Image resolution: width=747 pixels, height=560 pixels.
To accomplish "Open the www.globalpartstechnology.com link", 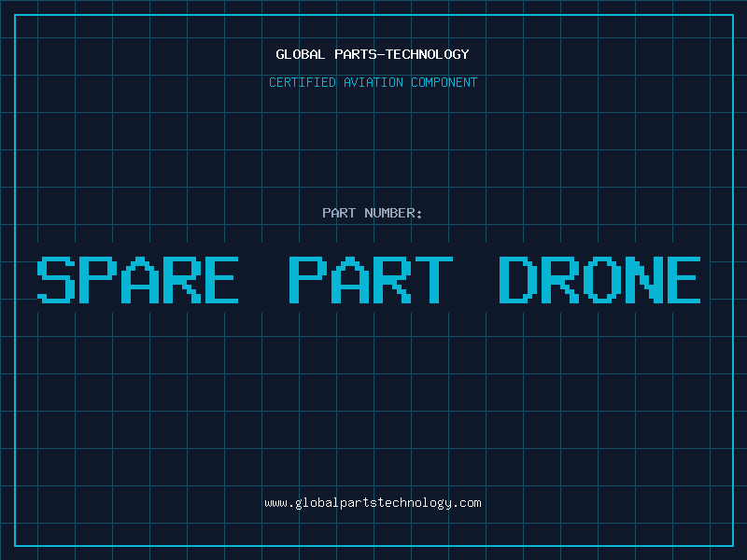I will (373, 503).
